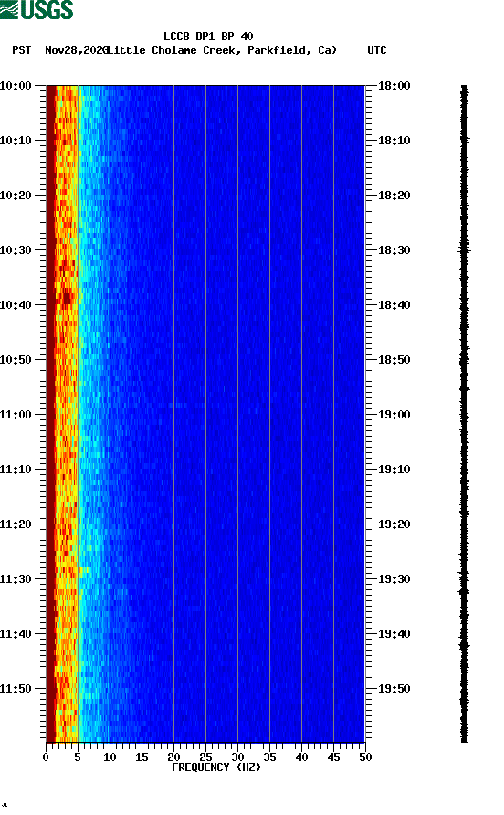Screen dimensions: 504x815
Task: Click the '19:20' UTC time label
Action: point(394,524)
